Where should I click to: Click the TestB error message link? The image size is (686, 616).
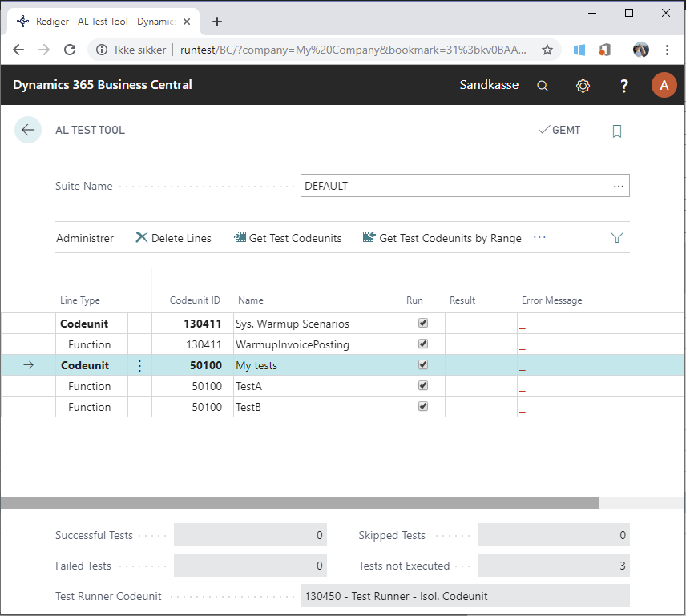pos(523,411)
